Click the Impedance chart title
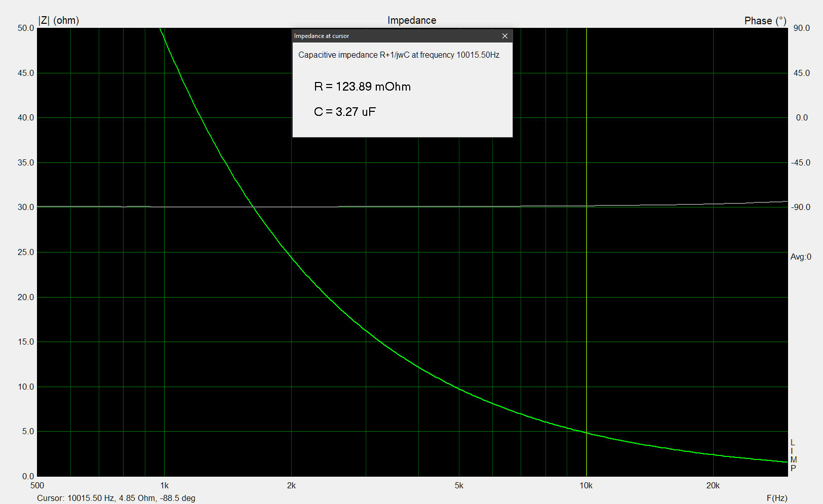Image resolution: width=823 pixels, height=504 pixels. 412,20
